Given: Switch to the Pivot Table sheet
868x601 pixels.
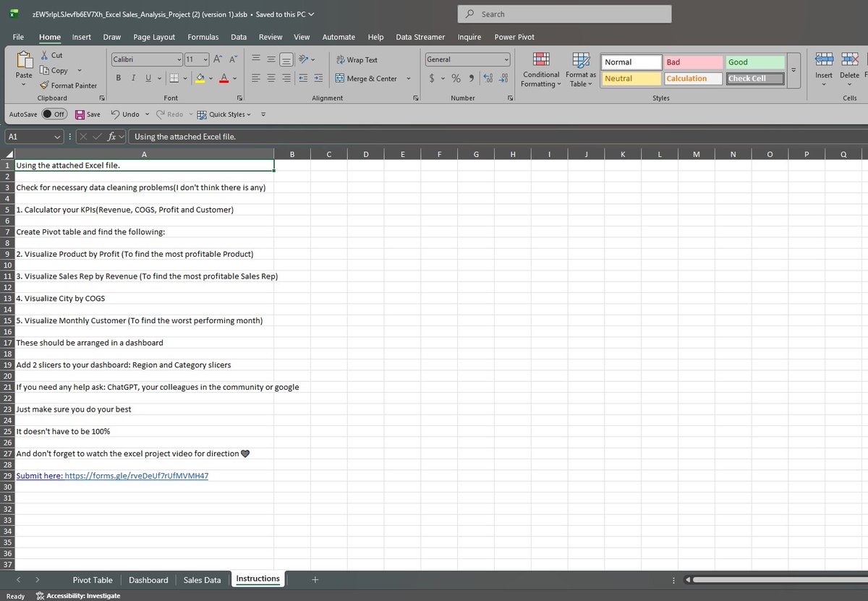Looking at the screenshot, I should 93,580.
